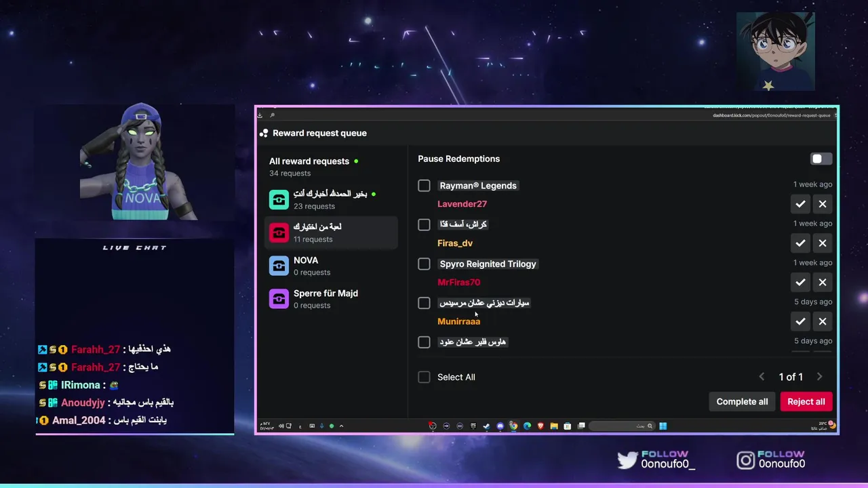This screenshot has height=488, width=868.
Task: Click the Rayman® Legends request title
Action: [x=478, y=186]
